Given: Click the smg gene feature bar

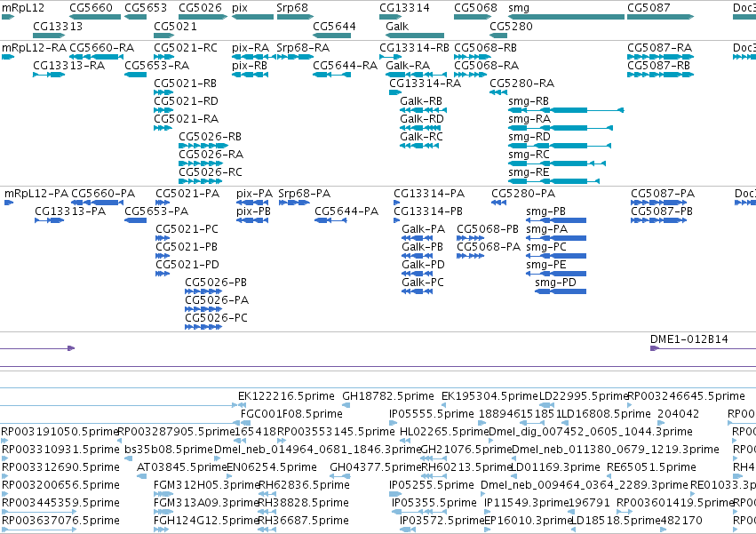Looking at the screenshot, I should 566,17.
